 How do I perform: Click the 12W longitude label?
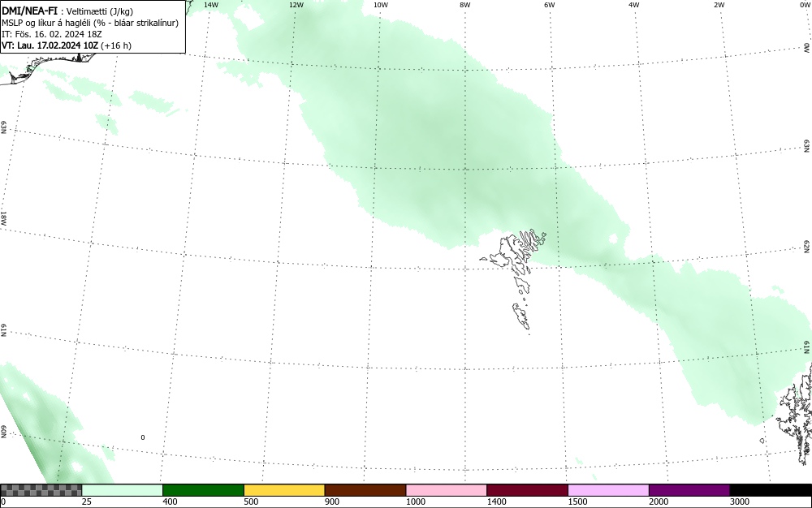(296, 5)
